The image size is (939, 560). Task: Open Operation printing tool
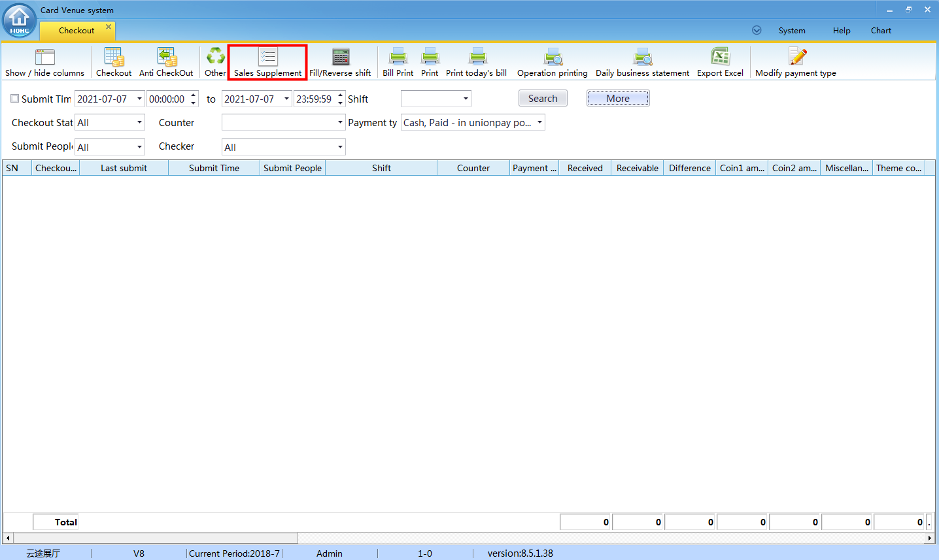[553, 62]
